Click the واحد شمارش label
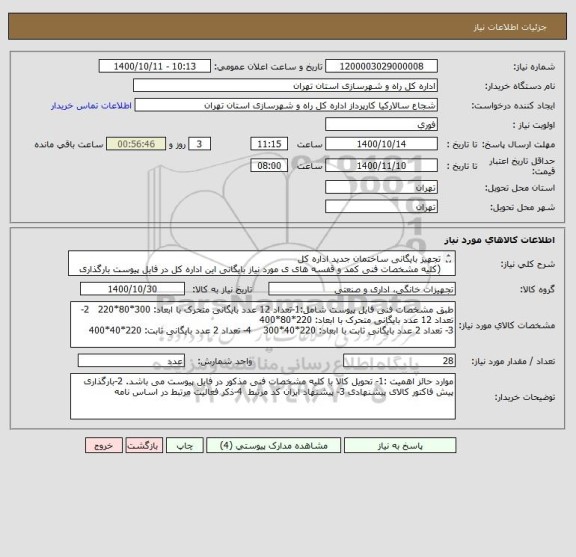The width and height of the screenshot is (576, 557). coord(225,362)
